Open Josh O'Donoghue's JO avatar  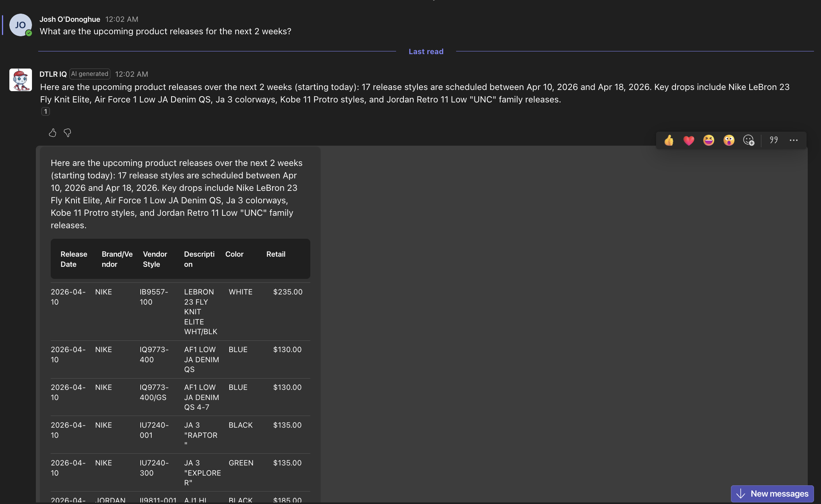pos(20,25)
